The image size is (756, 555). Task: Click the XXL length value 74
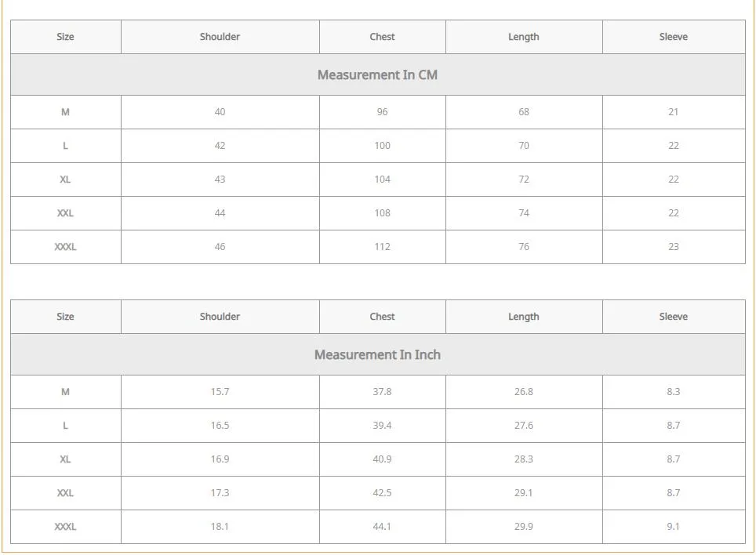[523, 213]
